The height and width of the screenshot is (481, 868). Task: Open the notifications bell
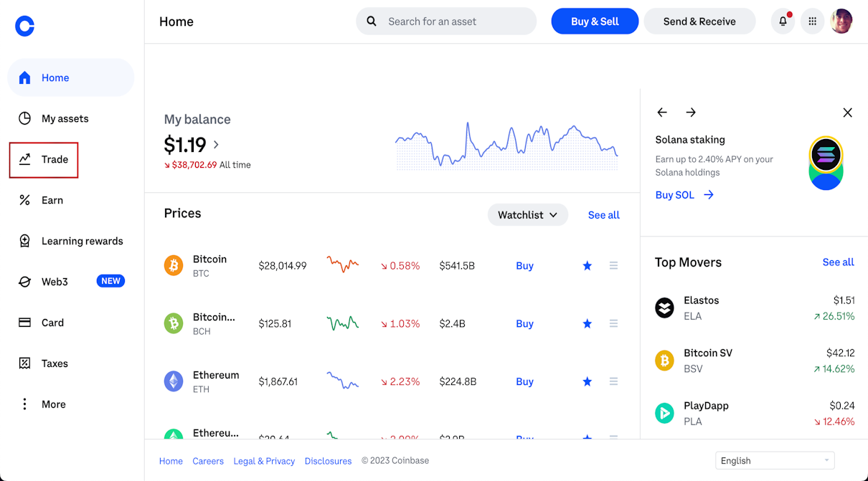(783, 22)
